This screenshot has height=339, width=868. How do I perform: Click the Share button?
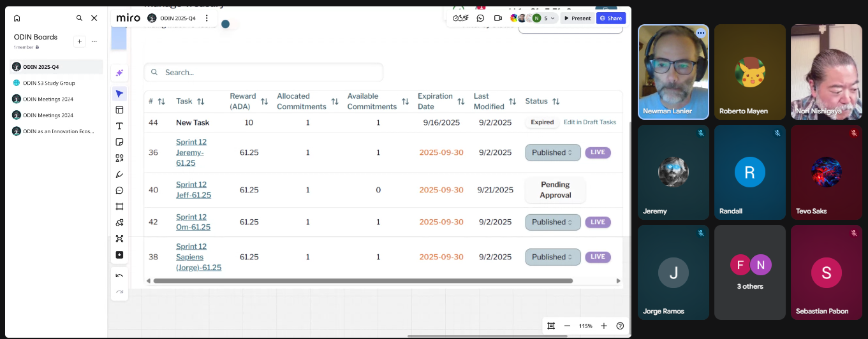pyautogui.click(x=610, y=18)
